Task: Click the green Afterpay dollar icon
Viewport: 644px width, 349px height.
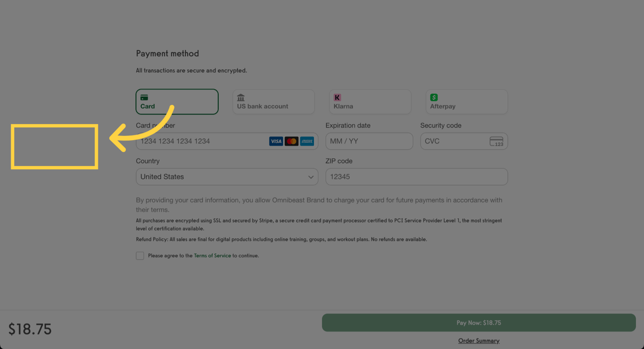Action: pyautogui.click(x=434, y=97)
